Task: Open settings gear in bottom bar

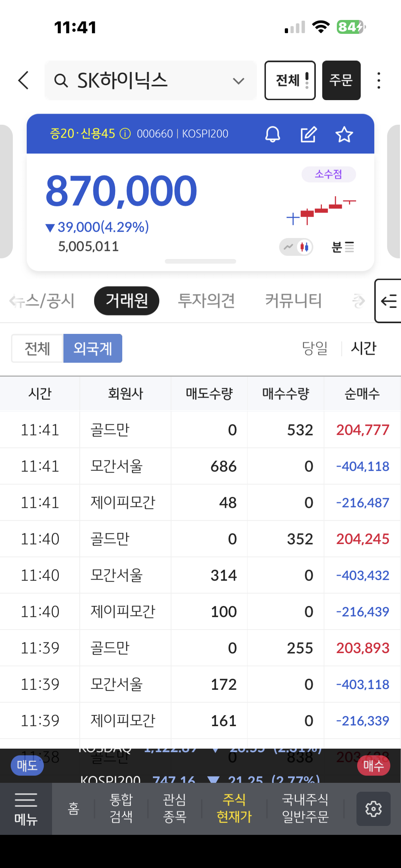Action: 373,809
